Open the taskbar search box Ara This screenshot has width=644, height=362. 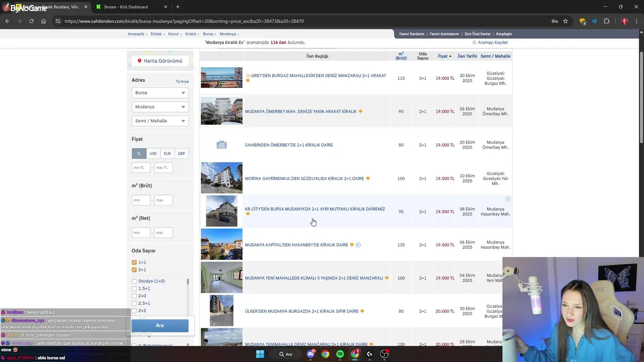(x=286, y=354)
